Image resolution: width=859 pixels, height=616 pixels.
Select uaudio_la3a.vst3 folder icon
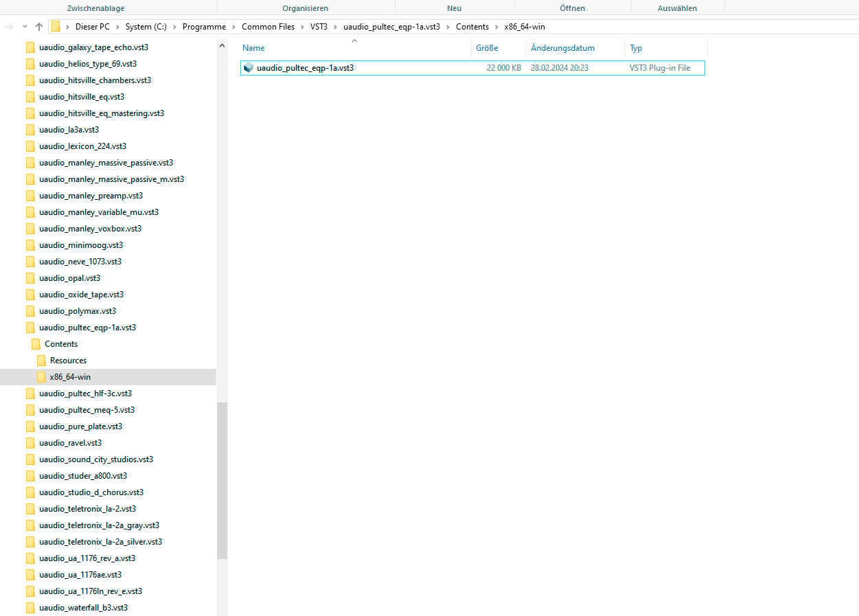pos(30,130)
